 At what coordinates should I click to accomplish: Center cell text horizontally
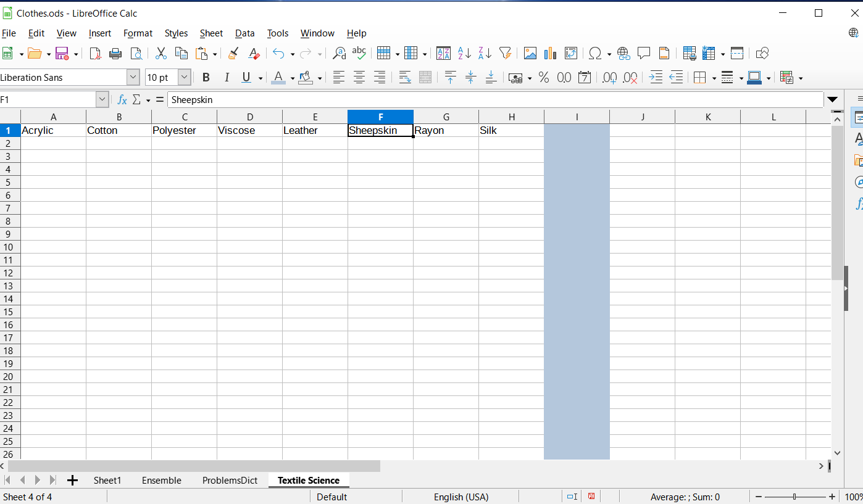(x=359, y=77)
